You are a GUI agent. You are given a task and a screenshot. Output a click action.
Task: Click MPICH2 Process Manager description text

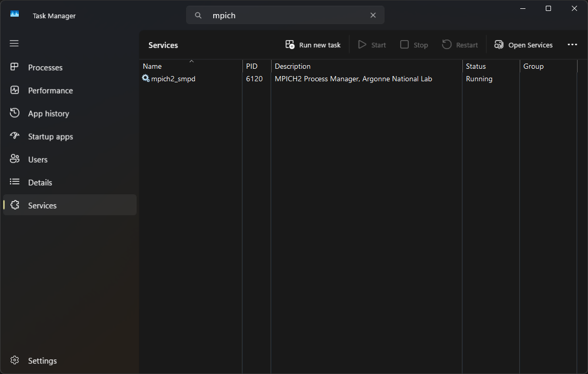pyautogui.click(x=353, y=79)
